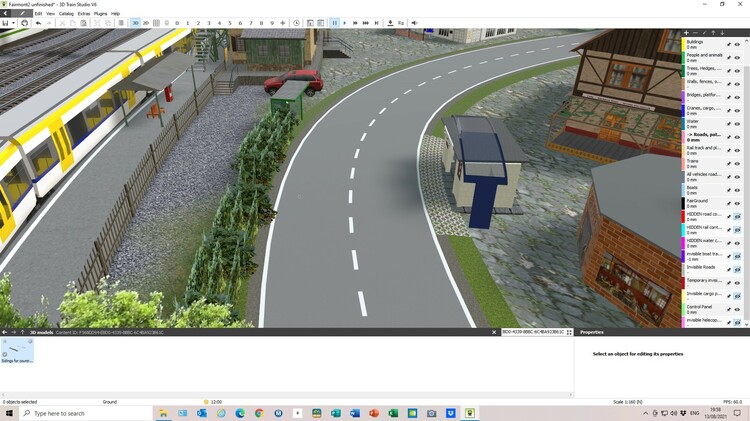Toggle visibility of Buildings layer
This screenshot has width=750, height=421.
coord(737,44)
